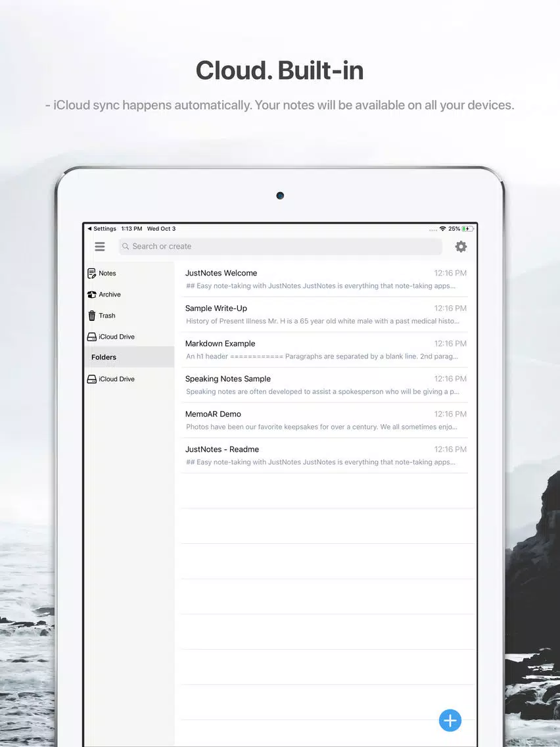Open the 'Markdown Example' note
The height and width of the screenshot is (747, 560).
324,350
